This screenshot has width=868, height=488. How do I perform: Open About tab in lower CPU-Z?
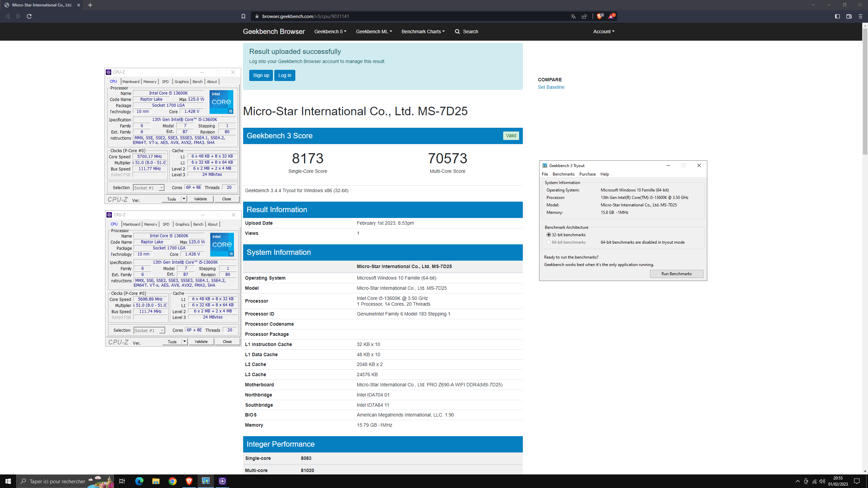(213, 224)
